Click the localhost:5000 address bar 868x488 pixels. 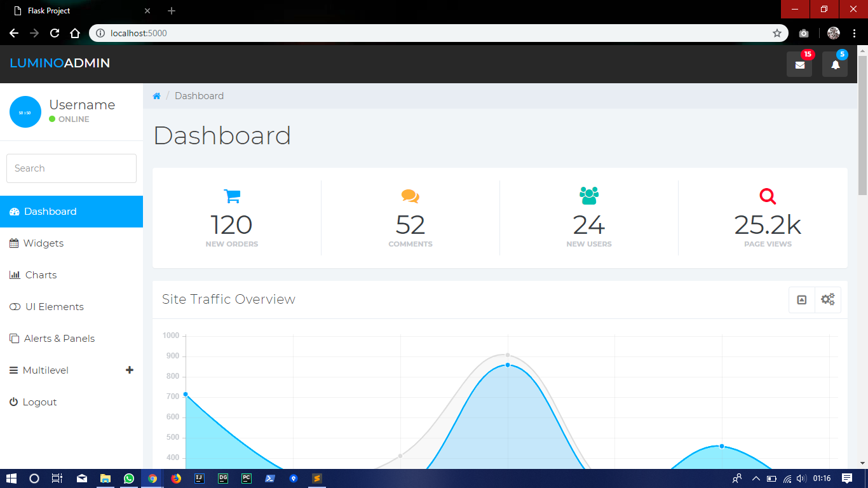tap(438, 33)
